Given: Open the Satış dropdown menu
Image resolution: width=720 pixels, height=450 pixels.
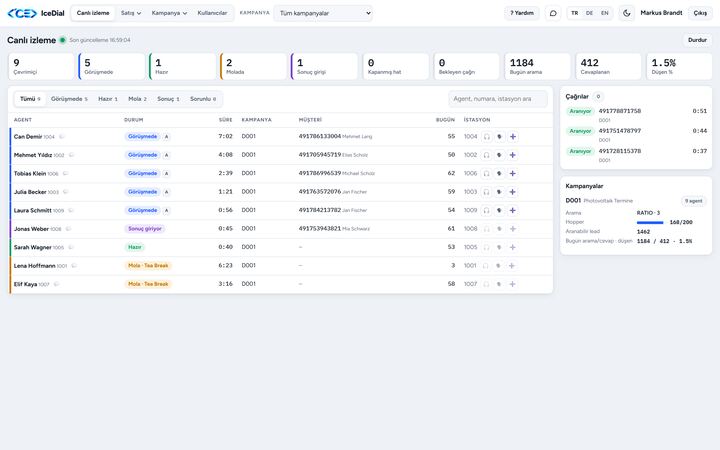Looking at the screenshot, I should (131, 13).
